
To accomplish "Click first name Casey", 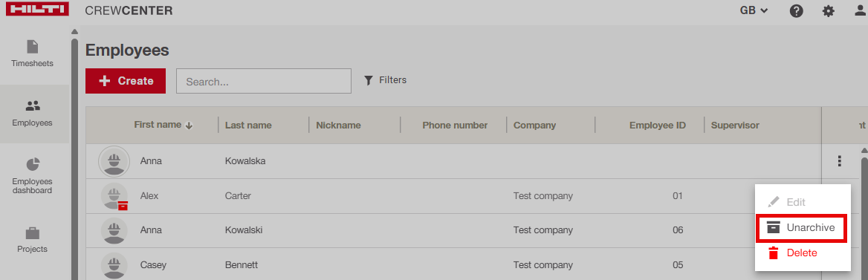I will [153, 265].
